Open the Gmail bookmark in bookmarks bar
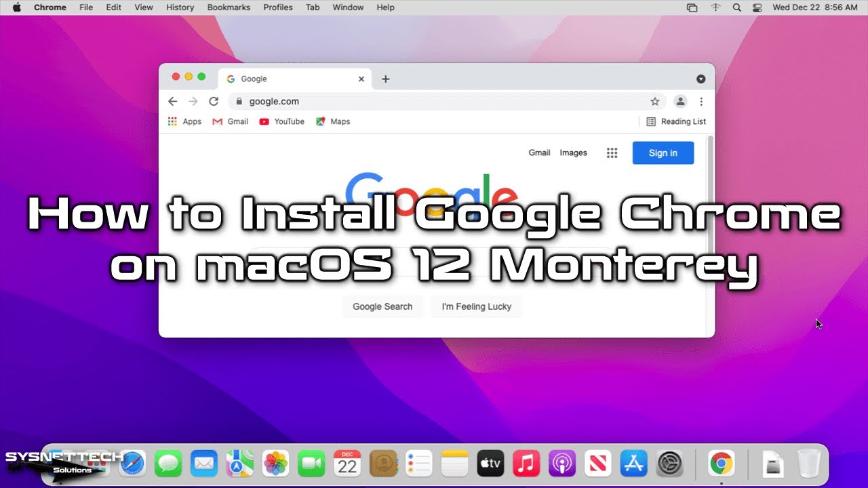The height and width of the screenshot is (488, 868). click(231, 122)
